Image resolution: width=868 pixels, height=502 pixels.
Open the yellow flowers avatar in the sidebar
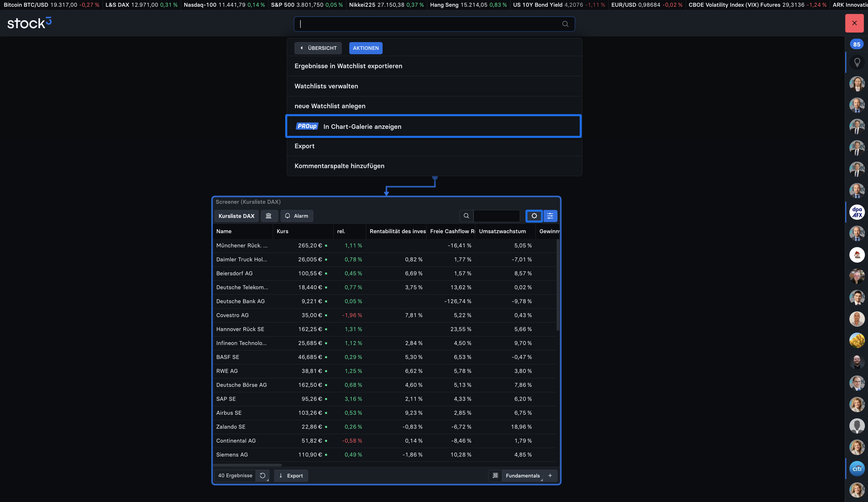pyautogui.click(x=857, y=341)
